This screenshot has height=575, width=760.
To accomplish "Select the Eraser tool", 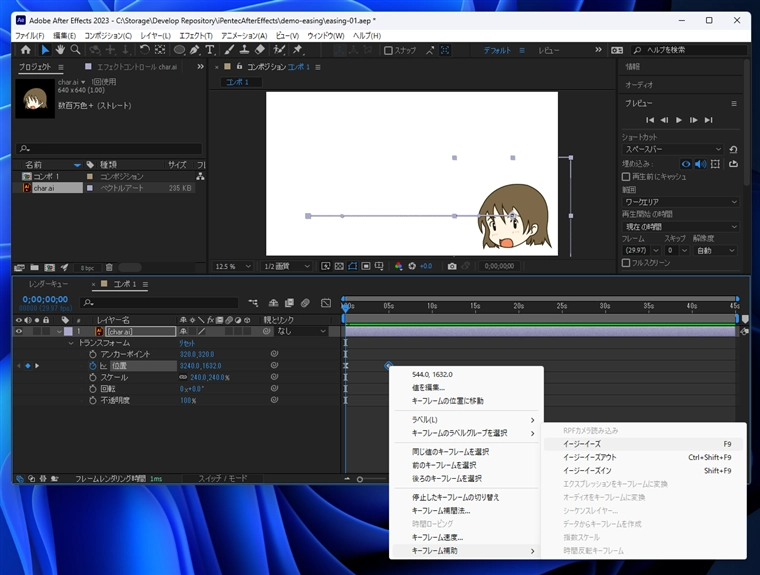I will (260, 50).
